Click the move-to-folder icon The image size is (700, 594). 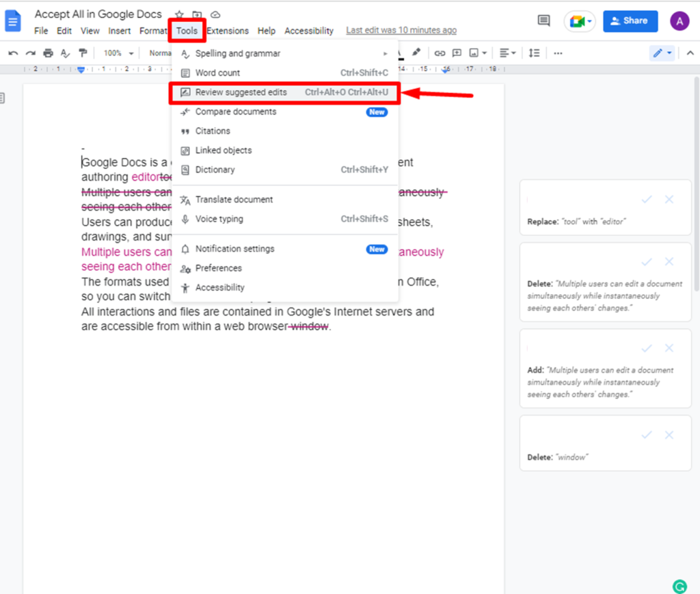click(x=197, y=15)
